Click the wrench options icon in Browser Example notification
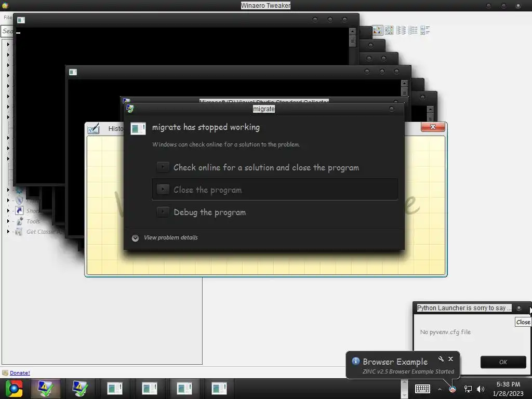The width and height of the screenshot is (532, 399). pos(441,358)
